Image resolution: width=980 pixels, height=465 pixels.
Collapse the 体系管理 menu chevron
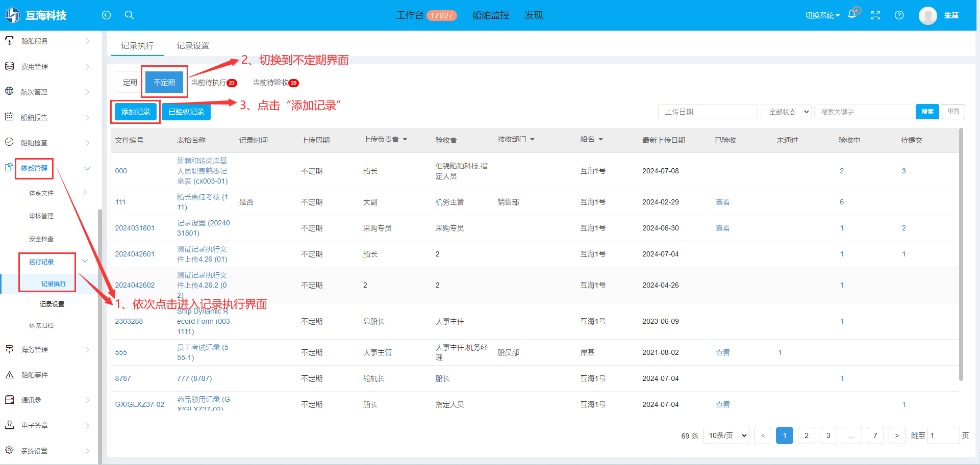point(87,168)
